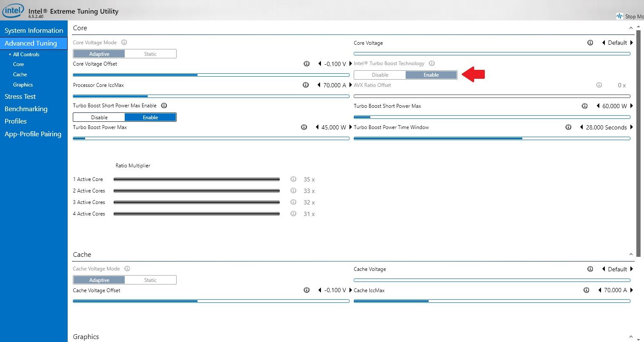Click the 45,000 W power max value
The width and height of the screenshot is (644, 342).
click(334, 127)
